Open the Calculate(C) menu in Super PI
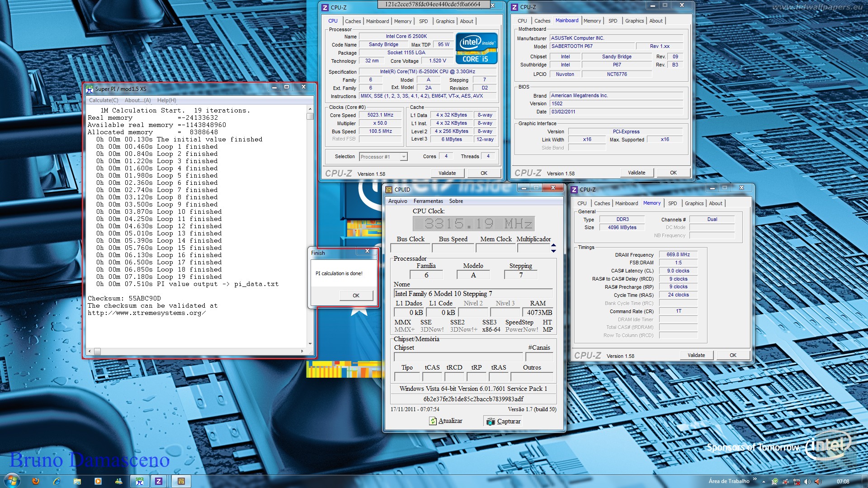The height and width of the screenshot is (488, 868). [104, 100]
